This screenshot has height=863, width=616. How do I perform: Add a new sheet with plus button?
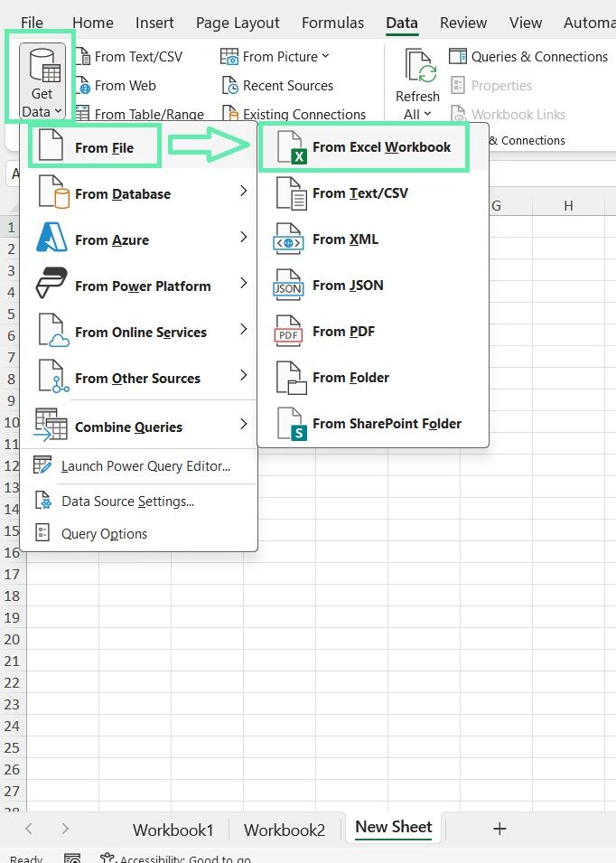click(499, 829)
